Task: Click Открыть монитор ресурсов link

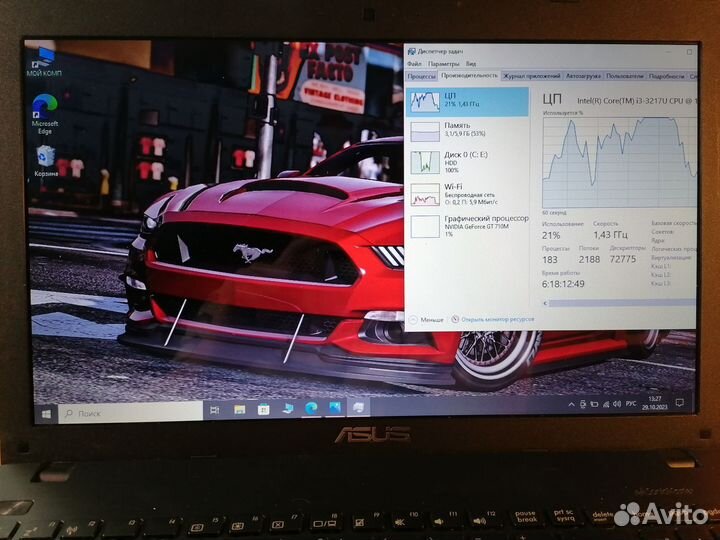Action: click(498, 319)
